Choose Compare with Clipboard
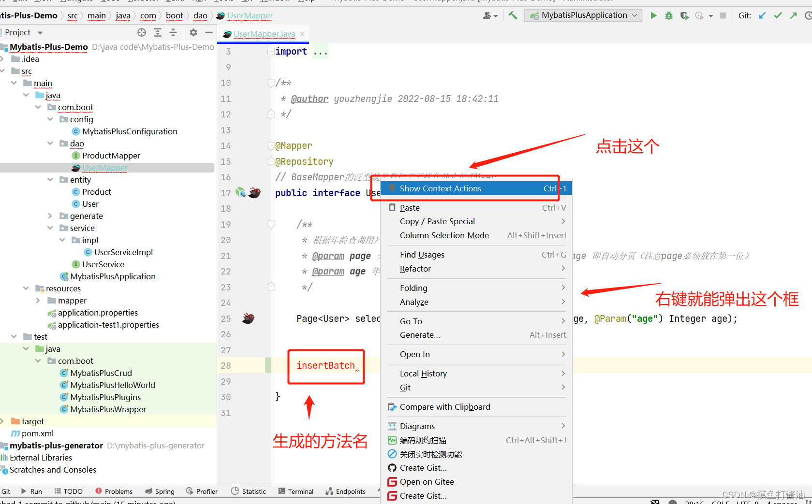This screenshot has width=812, height=504. pos(476,407)
